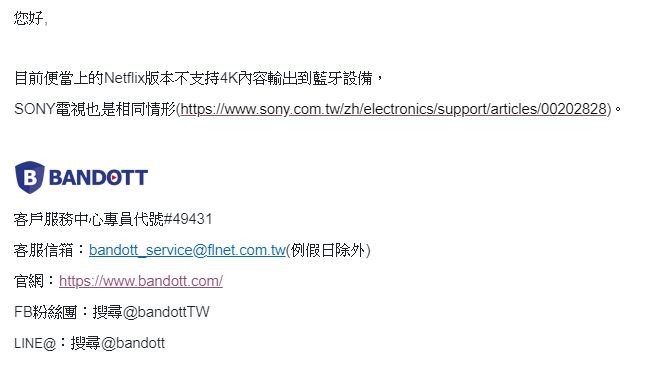Image resolution: width=658 pixels, height=369 pixels.
Task: Click the 官網 label
Action: click(x=29, y=281)
